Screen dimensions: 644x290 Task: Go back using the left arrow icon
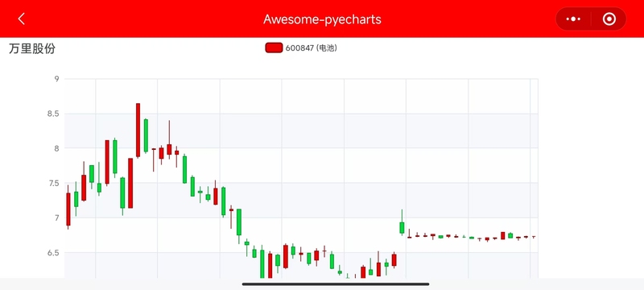tap(22, 19)
